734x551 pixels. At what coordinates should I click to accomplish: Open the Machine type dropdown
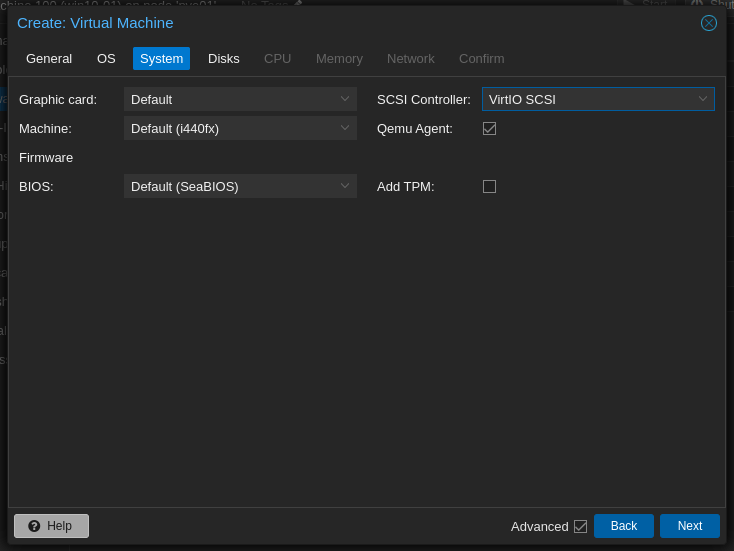240,128
